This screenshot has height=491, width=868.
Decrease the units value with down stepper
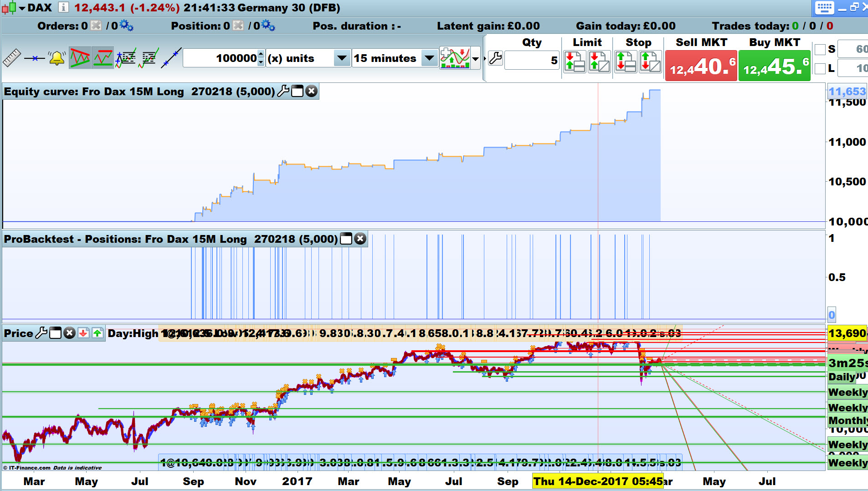click(261, 62)
